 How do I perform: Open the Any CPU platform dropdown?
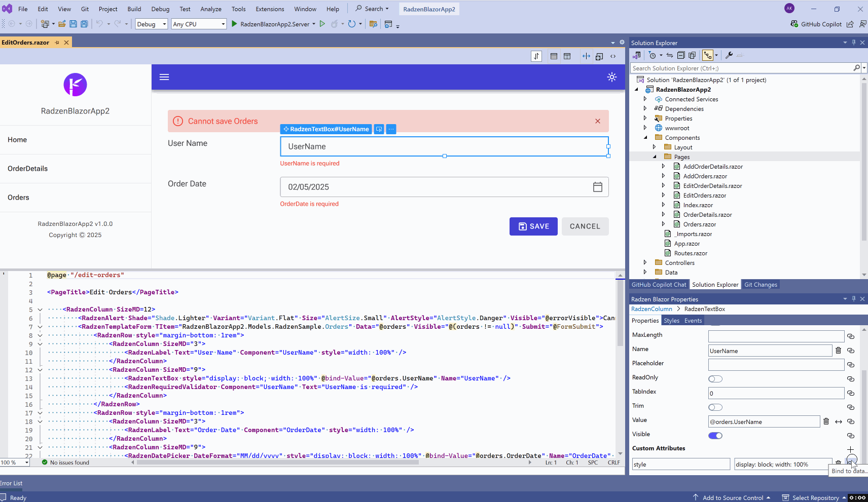199,24
